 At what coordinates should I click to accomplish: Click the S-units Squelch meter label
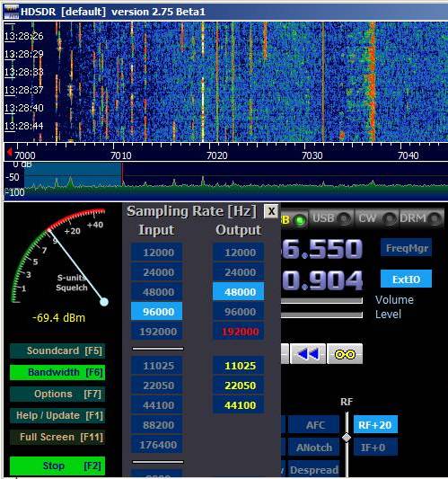tap(72, 282)
